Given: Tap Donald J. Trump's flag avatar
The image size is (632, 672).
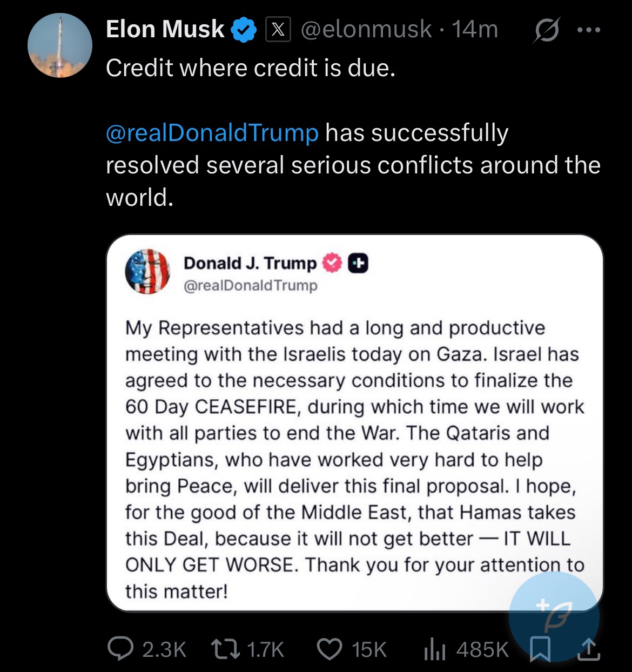Looking at the screenshot, I should 147,272.
